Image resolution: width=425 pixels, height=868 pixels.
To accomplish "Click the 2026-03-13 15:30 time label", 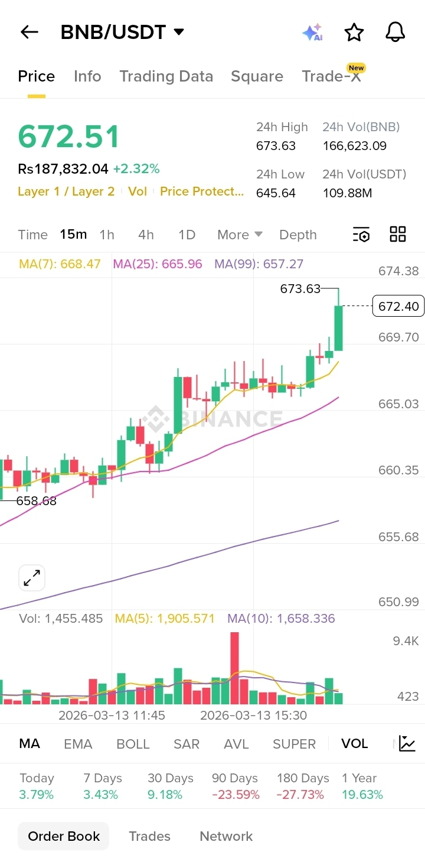I will pyautogui.click(x=253, y=715).
